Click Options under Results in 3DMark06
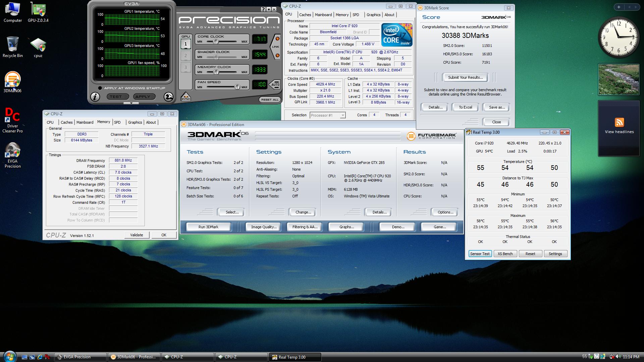The image size is (644, 362). click(445, 212)
